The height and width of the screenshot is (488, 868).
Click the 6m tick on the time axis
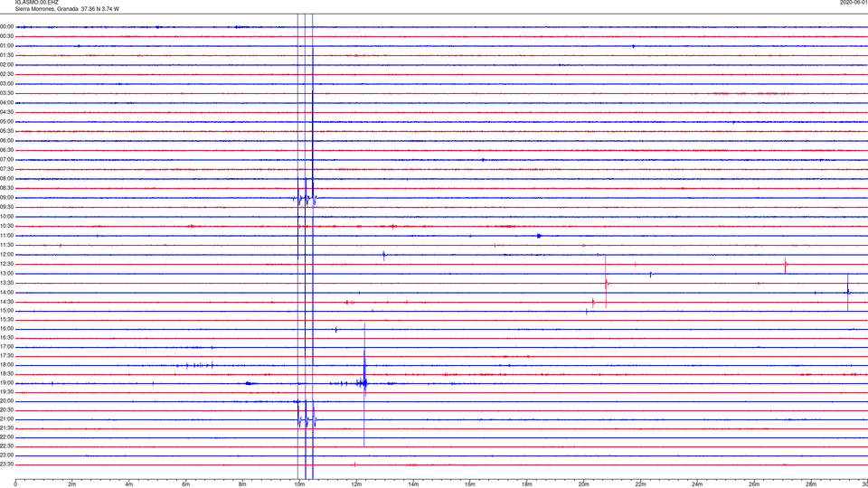point(185,484)
